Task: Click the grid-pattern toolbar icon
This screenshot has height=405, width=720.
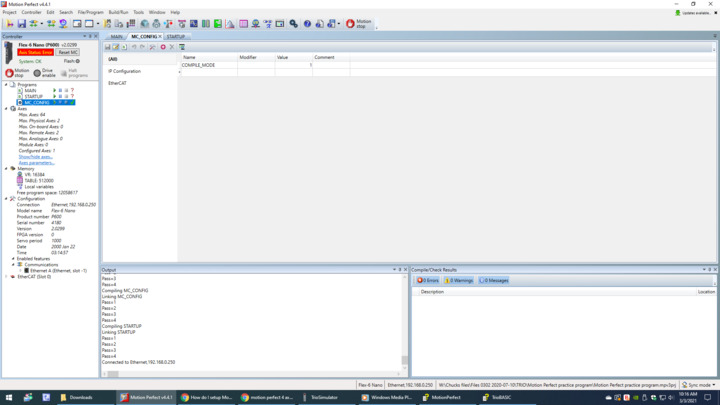Action: (x=131, y=23)
